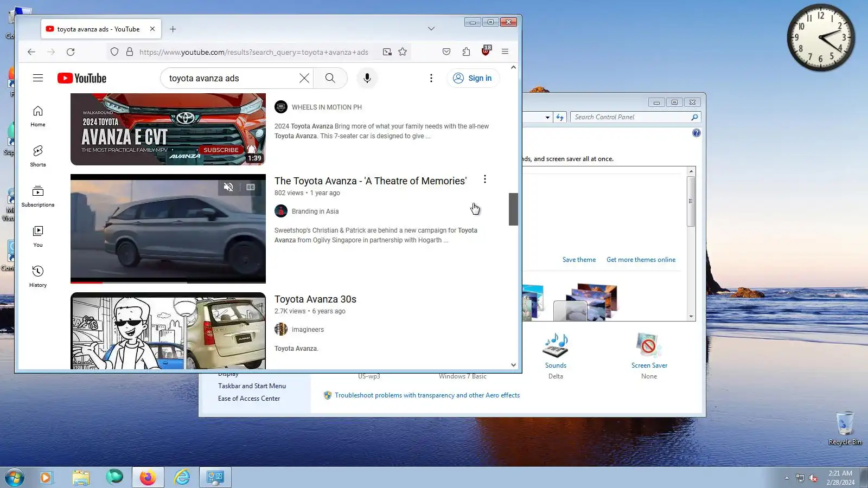Select the toyota avanza ads YouTube tab
This screenshot has width=868, height=488.
point(101,29)
